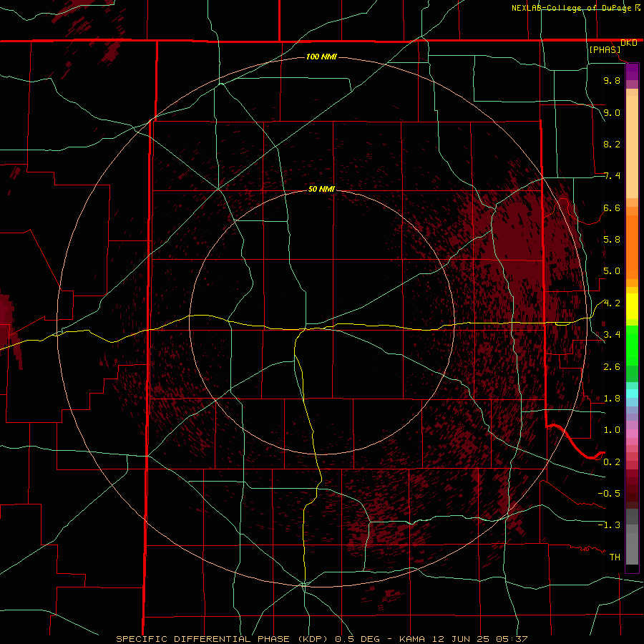The image size is (644, 644).
Task: Click the 5.0 legend value
Action: (x=612, y=271)
